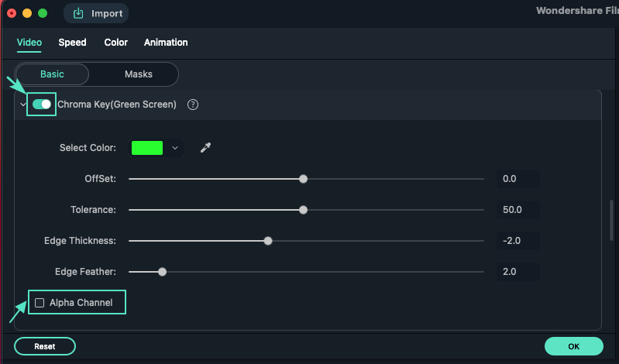This screenshot has width=619, height=364.
Task: Click the Import download icon
Action: (x=78, y=13)
